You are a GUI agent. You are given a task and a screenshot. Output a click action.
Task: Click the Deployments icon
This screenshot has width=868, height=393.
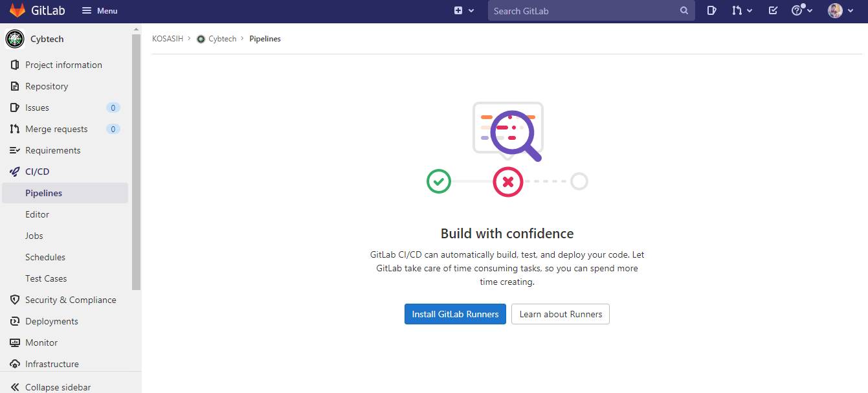[15, 321]
